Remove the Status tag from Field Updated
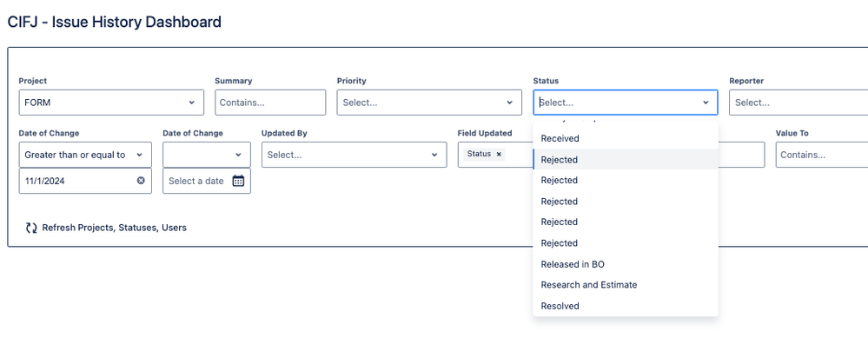The image size is (868, 338). tap(498, 155)
